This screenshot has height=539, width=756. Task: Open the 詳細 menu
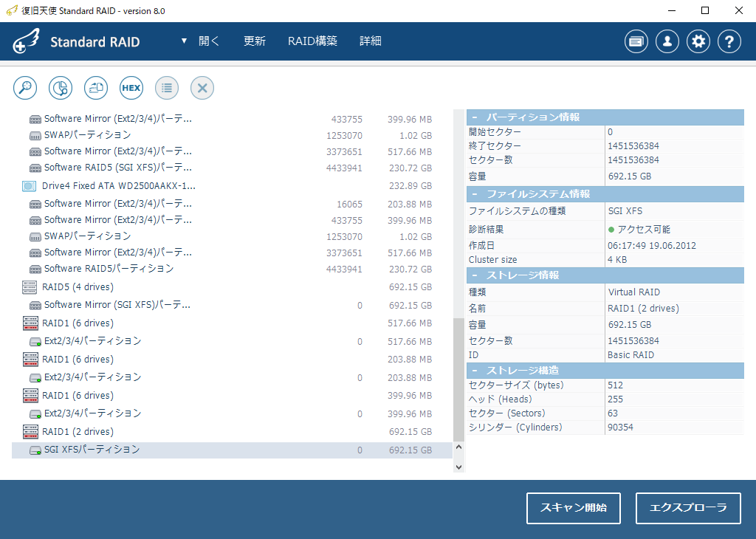(x=371, y=41)
